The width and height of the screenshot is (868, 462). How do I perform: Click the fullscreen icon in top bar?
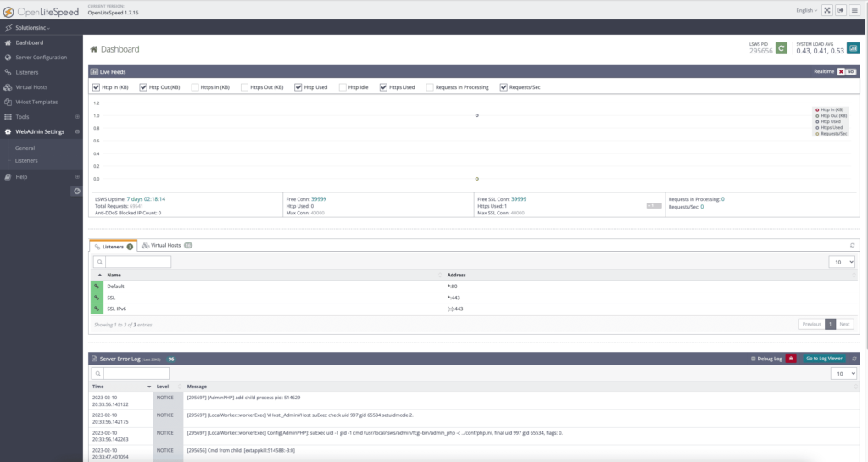pos(827,10)
